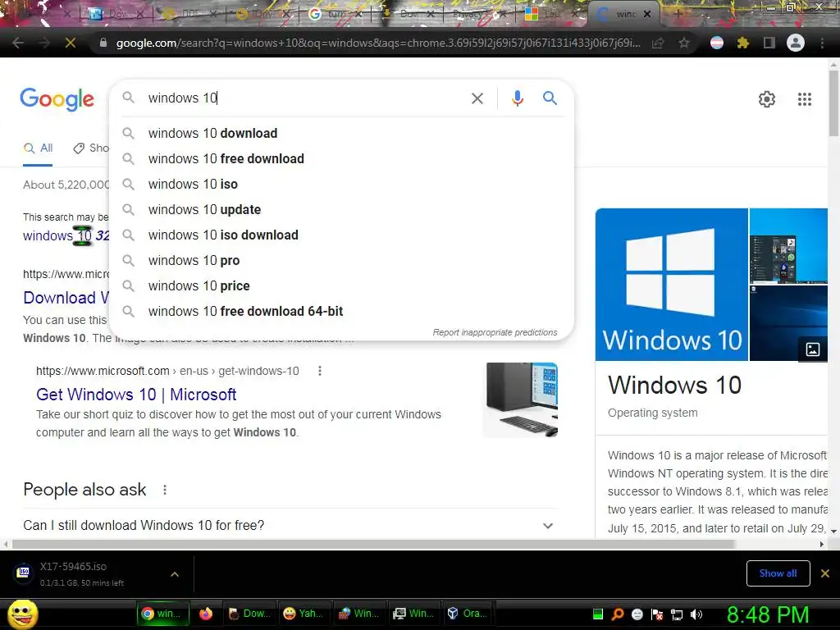Choose suggestion 'windows 10 pro'

click(x=341, y=260)
